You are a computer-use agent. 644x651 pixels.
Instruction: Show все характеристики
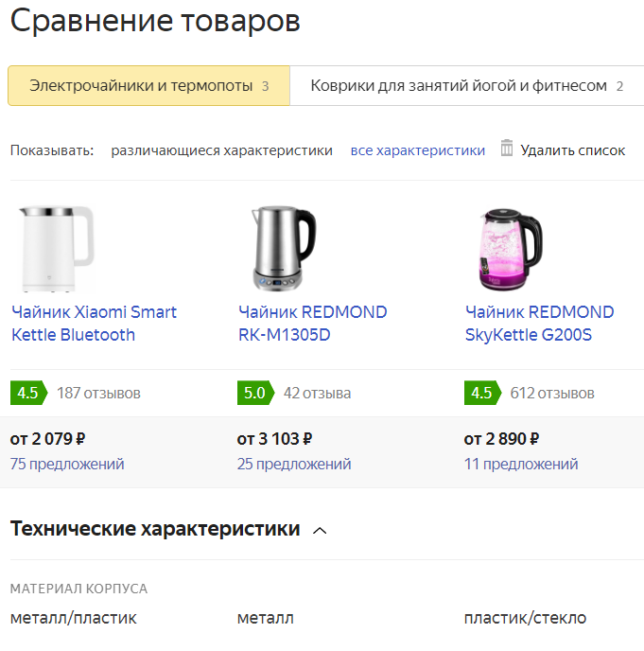417,150
